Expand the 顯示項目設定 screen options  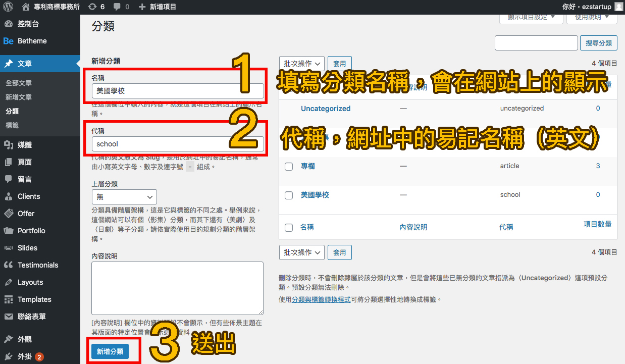click(x=531, y=17)
